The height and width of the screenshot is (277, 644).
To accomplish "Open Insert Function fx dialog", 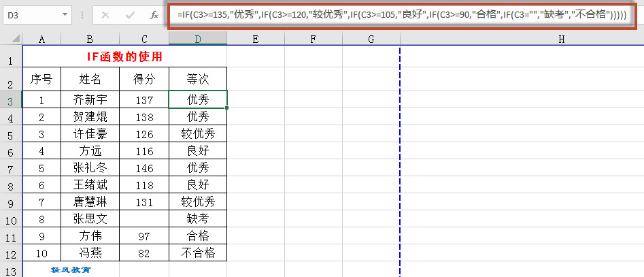I will [154, 15].
